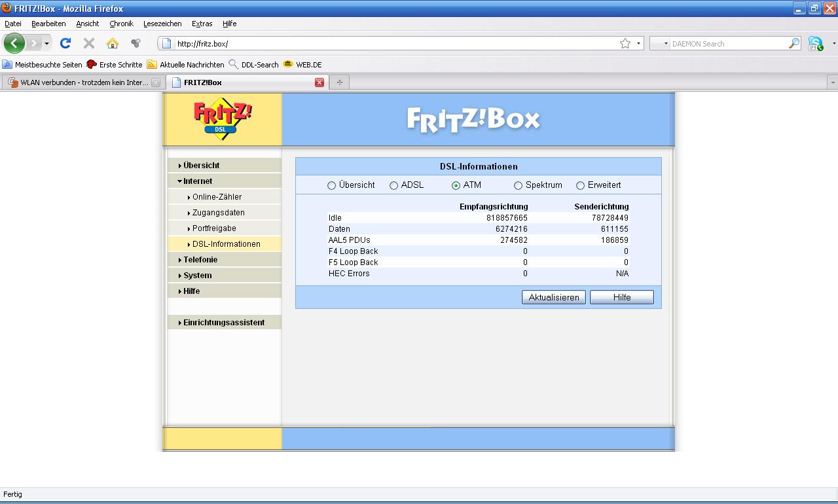838x504 pixels.
Task: Open the Aktuelle Nachrichten feed bookmark
Action: click(185, 65)
